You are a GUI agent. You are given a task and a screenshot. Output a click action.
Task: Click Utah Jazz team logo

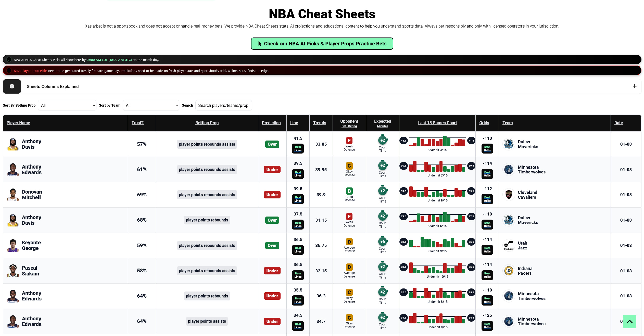[509, 245]
